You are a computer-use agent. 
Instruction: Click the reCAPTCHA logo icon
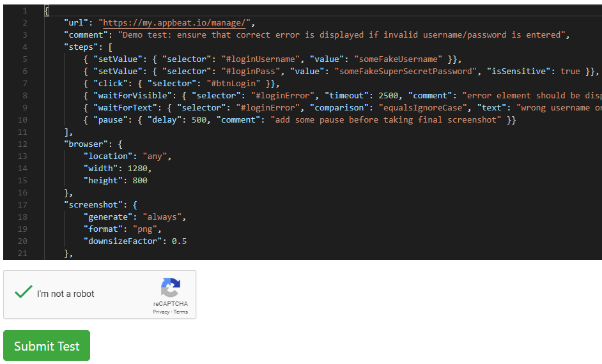click(x=171, y=287)
